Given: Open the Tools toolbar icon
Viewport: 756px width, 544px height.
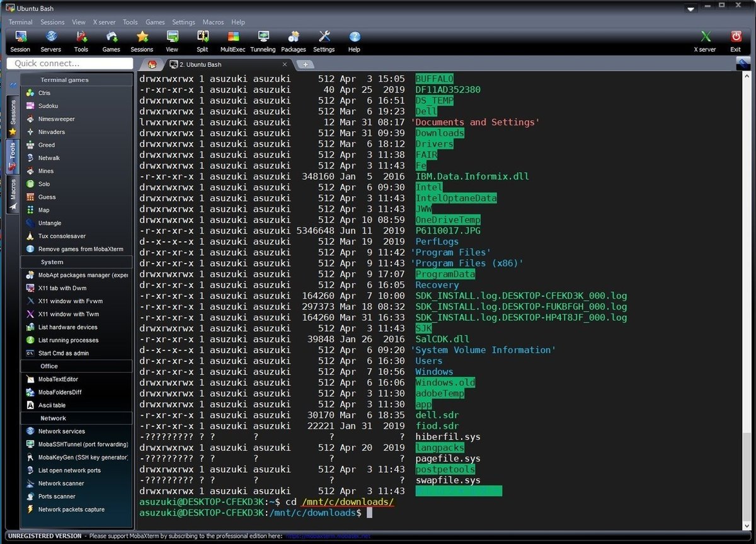Looking at the screenshot, I should [81, 42].
